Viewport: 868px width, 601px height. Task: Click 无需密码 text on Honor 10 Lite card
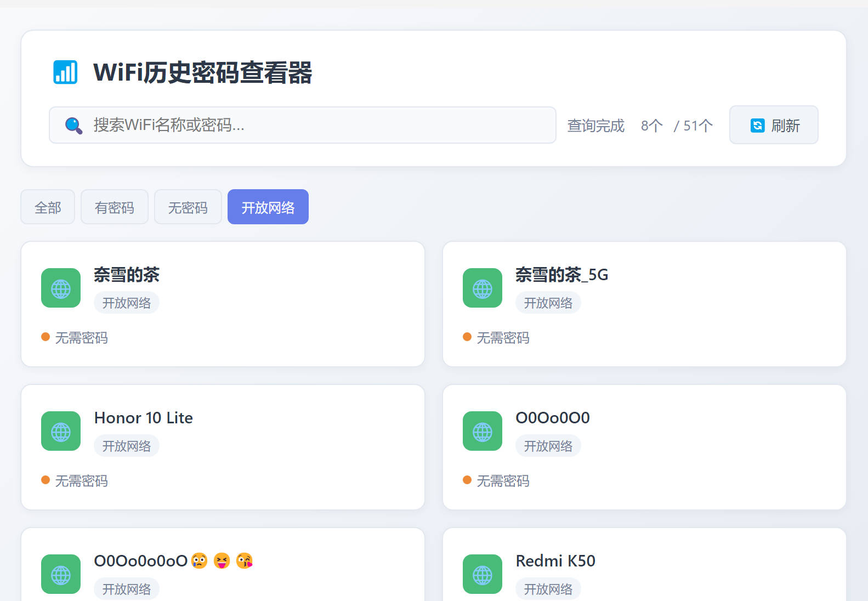tap(82, 481)
